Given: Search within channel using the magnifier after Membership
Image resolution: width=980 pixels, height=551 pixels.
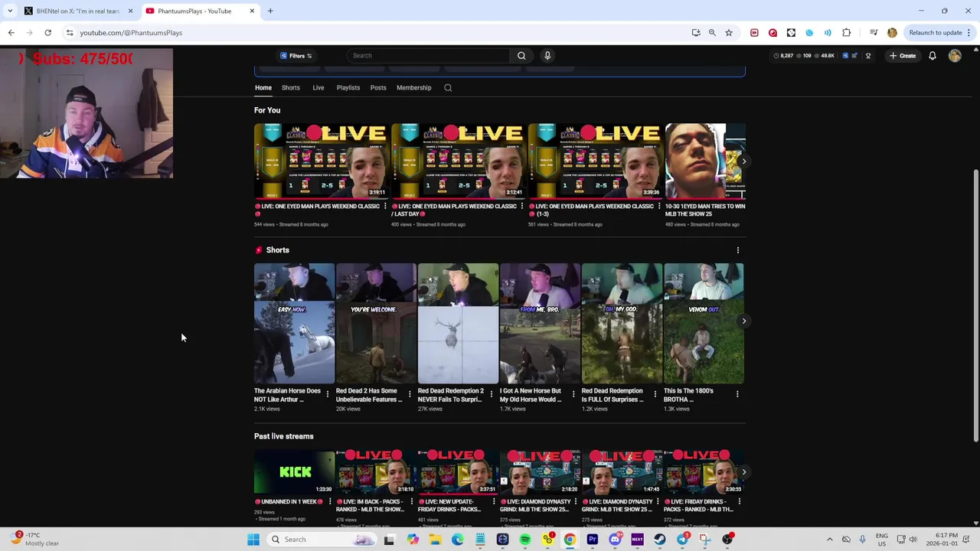Looking at the screenshot, I should pyautogui.click(x=448, y=88).
